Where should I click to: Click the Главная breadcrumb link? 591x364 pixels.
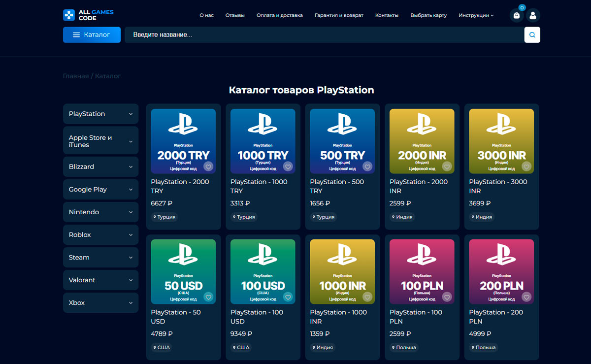click(75, 76)
